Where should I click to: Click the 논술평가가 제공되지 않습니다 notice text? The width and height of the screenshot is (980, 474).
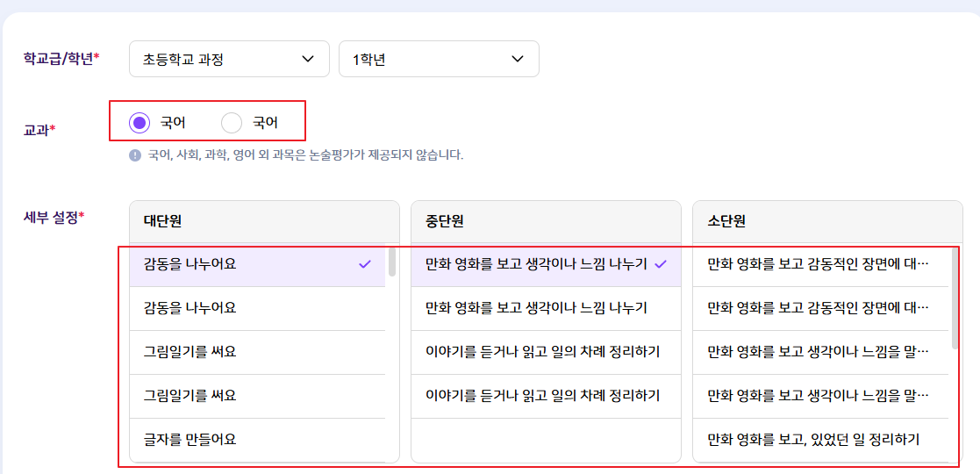pyautogui.click(x=305, y=155)
